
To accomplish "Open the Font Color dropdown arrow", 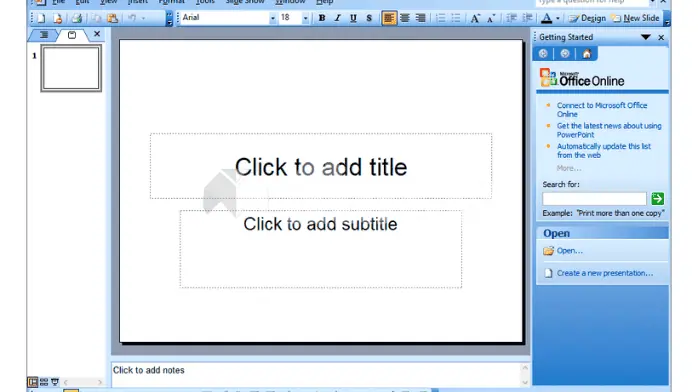I will (558, 18).
